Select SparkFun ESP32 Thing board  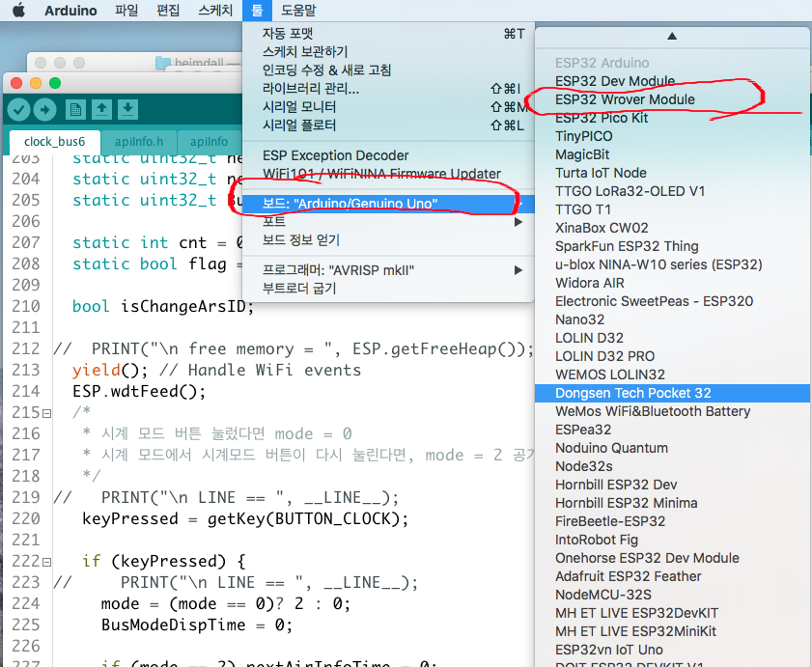click(672, 246)
